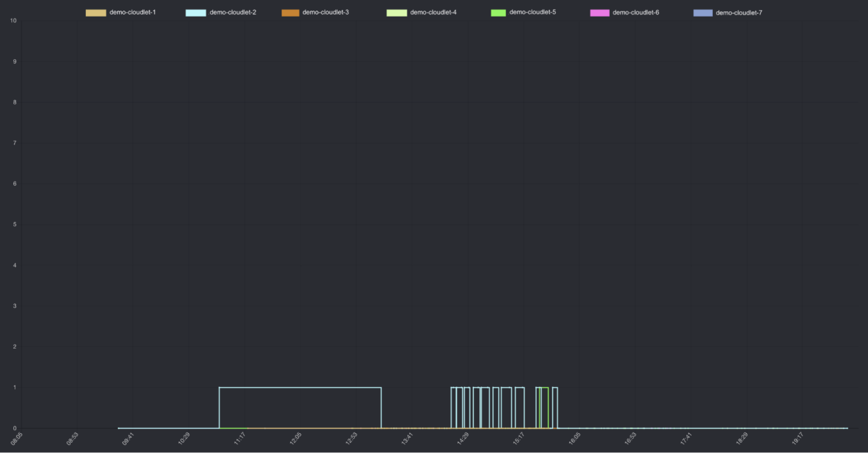Click the demo-cloudlet-2 light blue legend swatch
The width and height of the screenshot is (868, 453).
click(196, 13)
